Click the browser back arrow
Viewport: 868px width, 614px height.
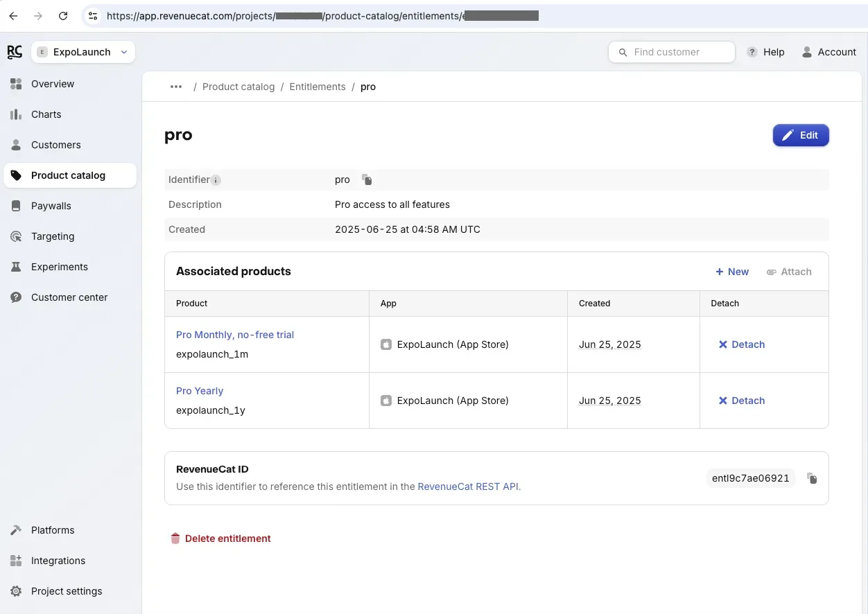[13, 15]
